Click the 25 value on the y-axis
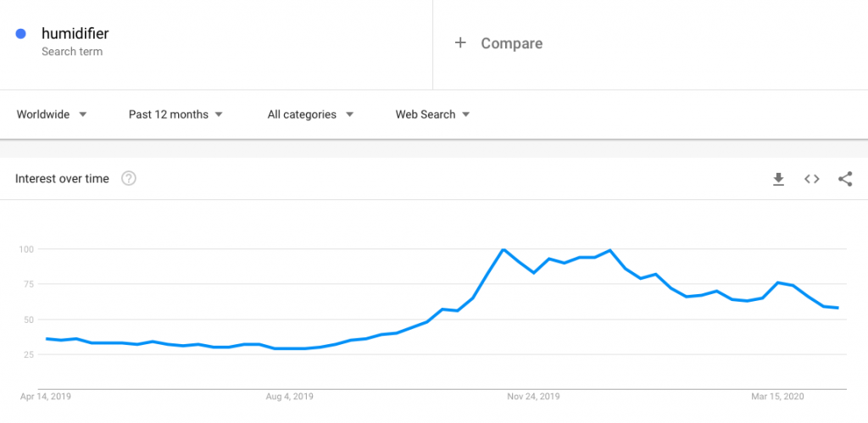This screenshot has width=868, height=423. coord(27,354)
